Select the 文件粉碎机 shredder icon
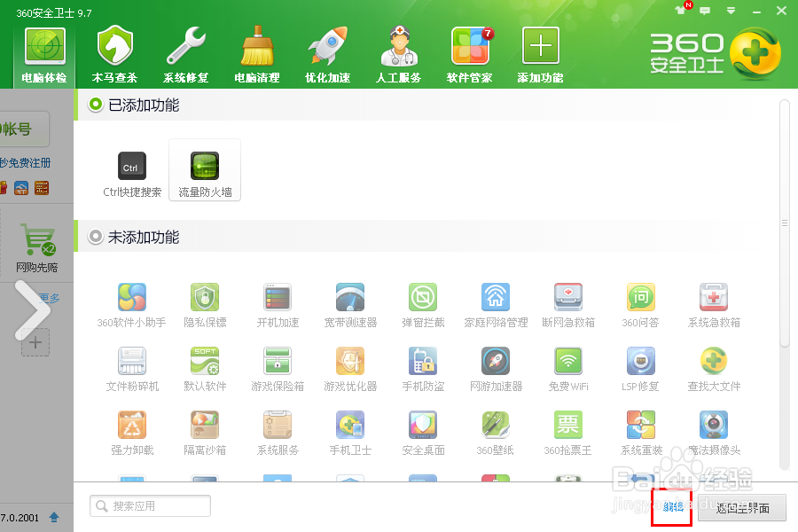This screenshot has width=798, height=532. (132, 361)
